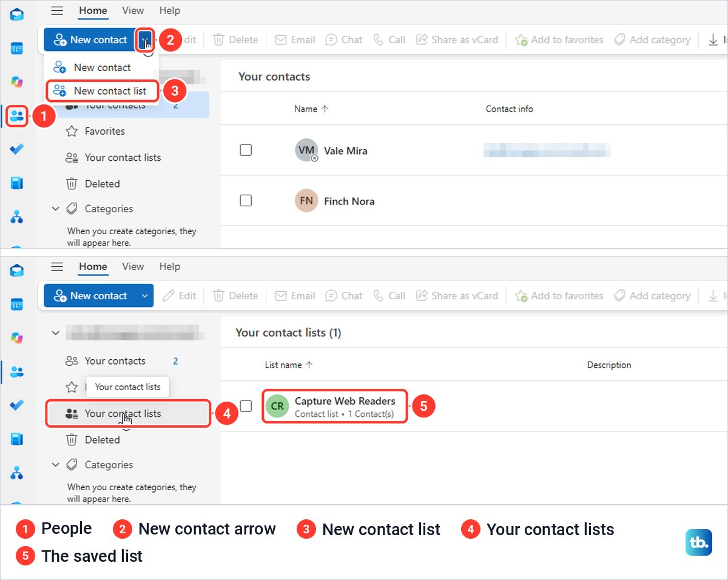Image resolution: width=728 pixels, height=580 pixels.
Task: Switch to the Help tab, upper screenshot
Action: tap(170, 10)
